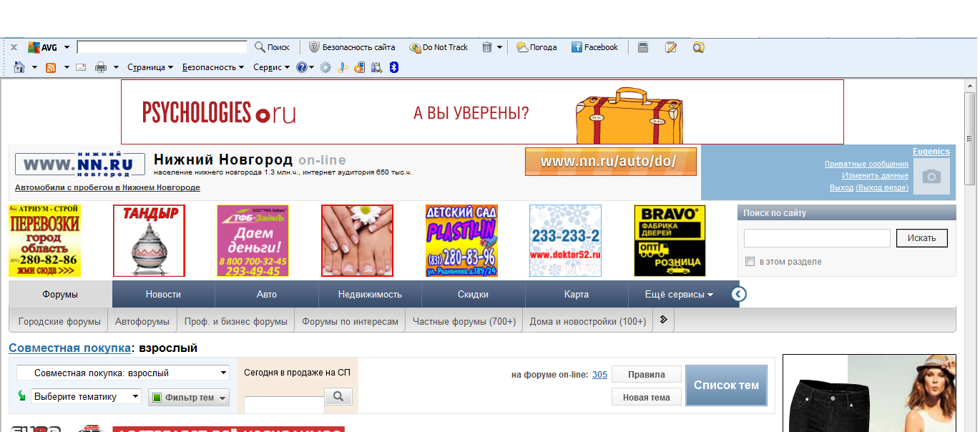This screenshot has width=980, height=432.
Task: Expand the trash bin dropdown arrow
Action: coord(499,47)
